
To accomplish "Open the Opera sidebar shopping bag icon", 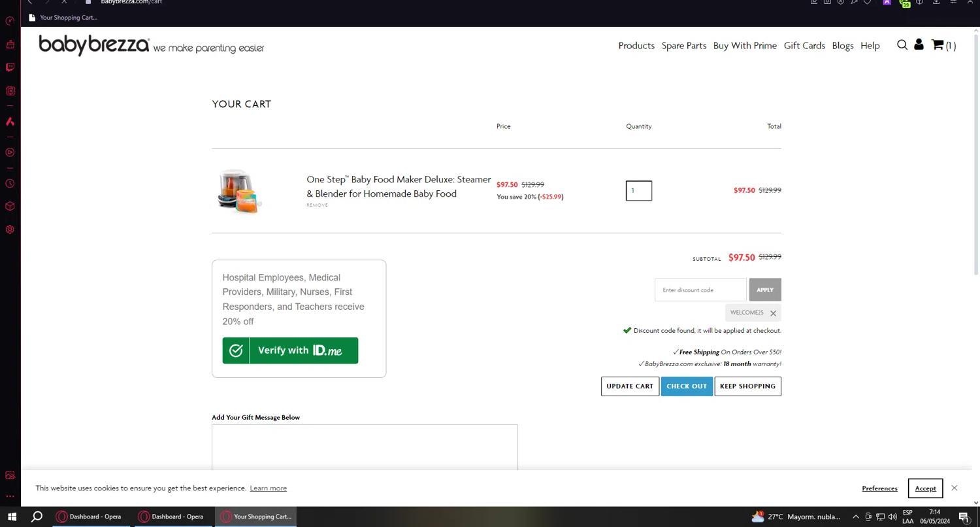I will point(10,44).
